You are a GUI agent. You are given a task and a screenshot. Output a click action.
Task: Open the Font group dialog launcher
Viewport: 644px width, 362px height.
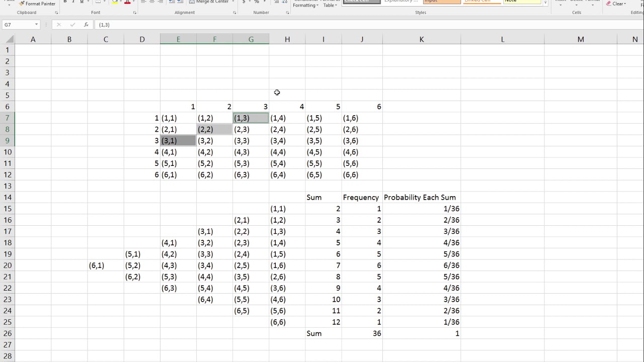[x=134, y=13]
